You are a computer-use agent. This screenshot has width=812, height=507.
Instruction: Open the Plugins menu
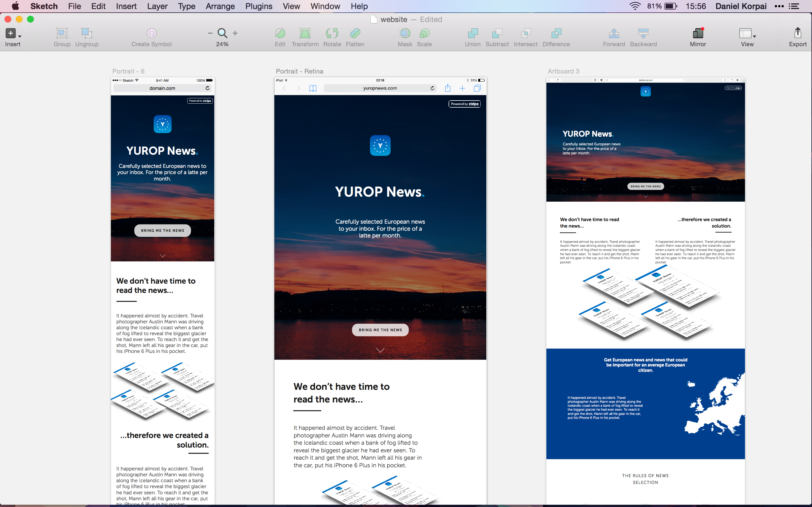[258, 6]
